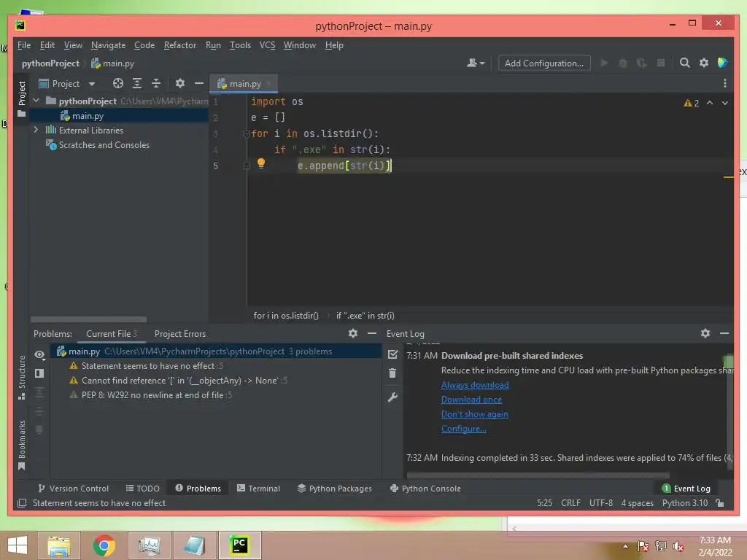Open Search Everywhere magnifier icon
Screen dimensions: 747x560
(684, 63)
